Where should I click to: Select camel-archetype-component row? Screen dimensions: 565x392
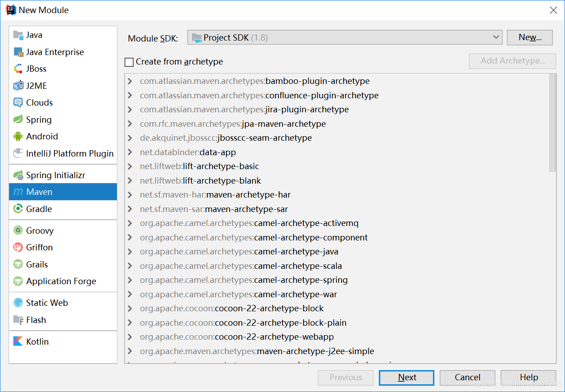coord(337,238)
